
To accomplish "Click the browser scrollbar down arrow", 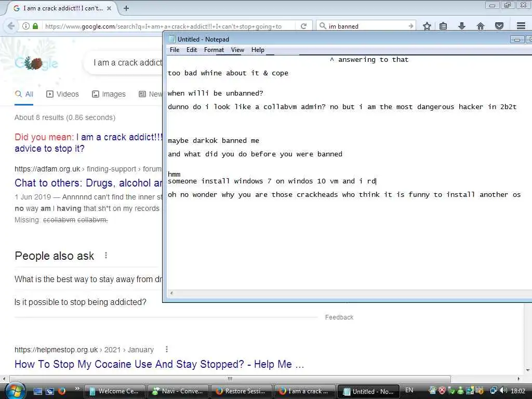I will click(x=528, y=370).
